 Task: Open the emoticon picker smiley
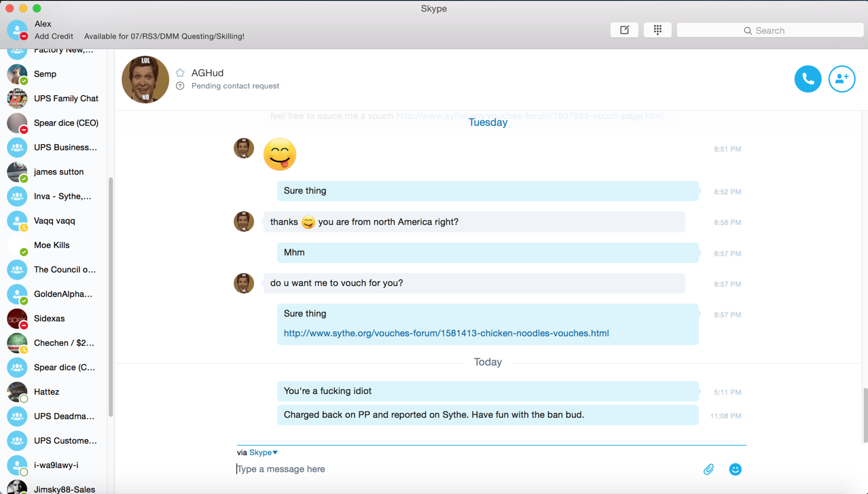pyautogui.click(x=735, y=470)
